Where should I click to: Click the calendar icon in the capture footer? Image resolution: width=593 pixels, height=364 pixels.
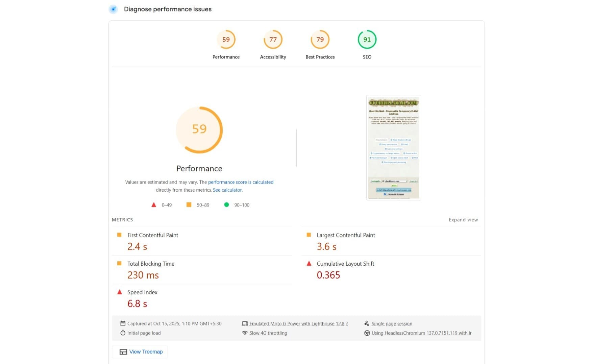(123, 323)
